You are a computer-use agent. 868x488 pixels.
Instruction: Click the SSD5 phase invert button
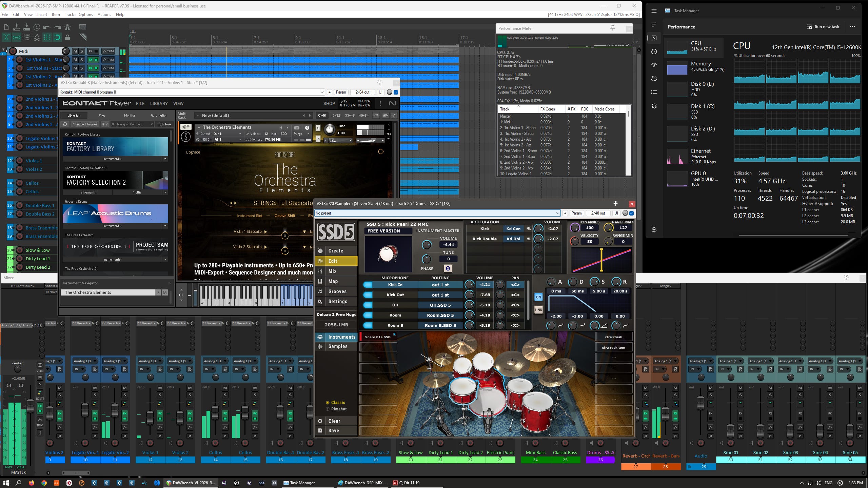pyautogui.click(x=448, y=268)
